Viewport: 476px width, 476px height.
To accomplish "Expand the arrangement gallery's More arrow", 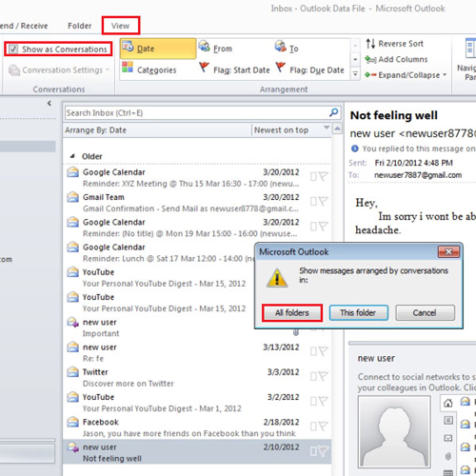I will (x=355, y=74).
